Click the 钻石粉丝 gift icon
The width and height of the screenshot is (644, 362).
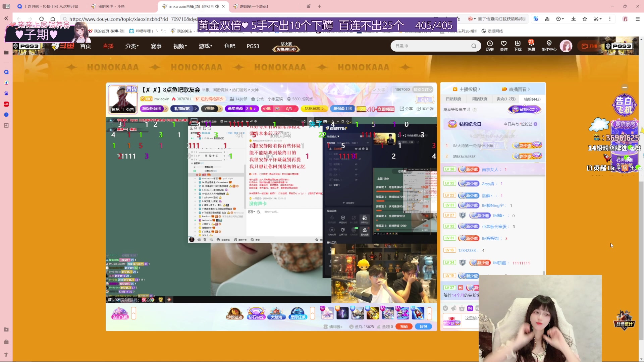tap(256, 313)
